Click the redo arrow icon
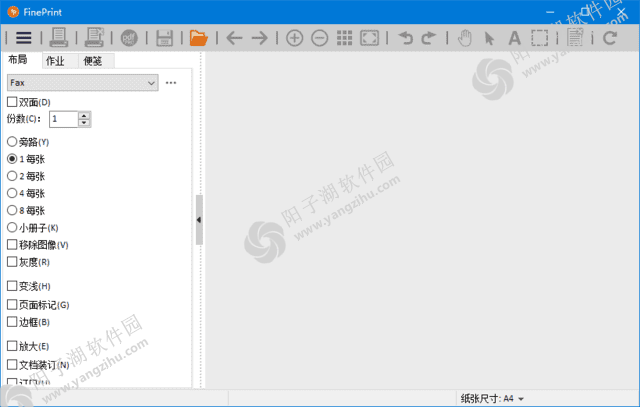Viewport: 640px width, 407px height. coord(429,38)
